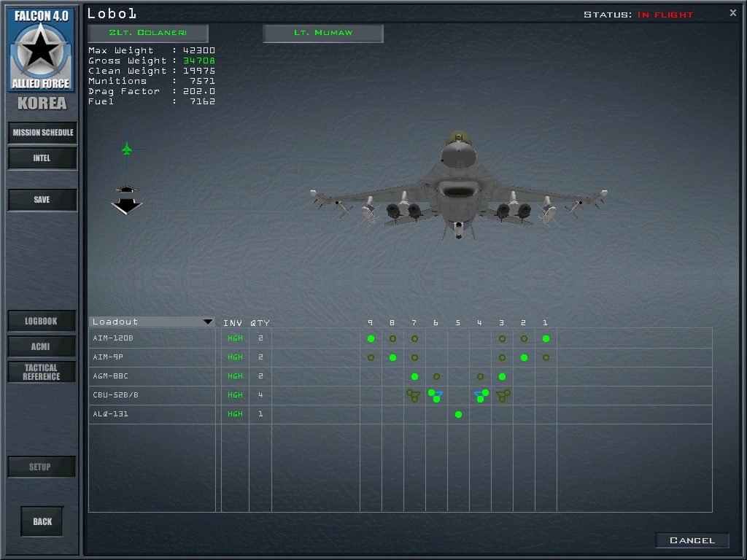Click the CBU-52B/B loaded rack on station 6
Image resolution: width=747 pixels, height=560 pixels.
(436, 395)
